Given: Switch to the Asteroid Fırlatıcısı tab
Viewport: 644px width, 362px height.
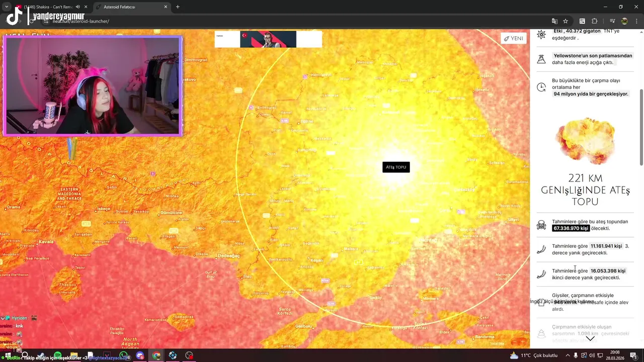Looking at the screenshot, I should coord(132,7).
